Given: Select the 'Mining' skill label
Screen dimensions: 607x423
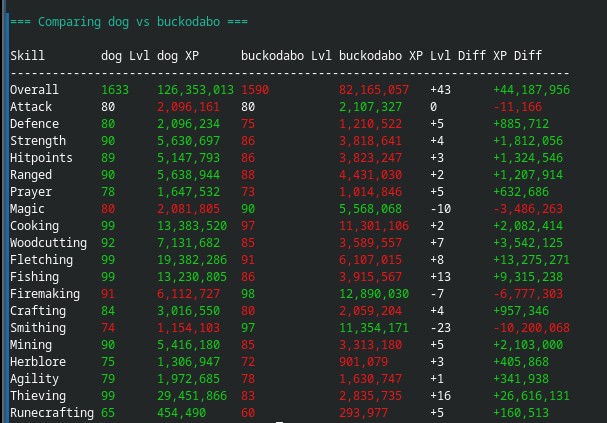Looking at the screenshot, I should (31, 345).
